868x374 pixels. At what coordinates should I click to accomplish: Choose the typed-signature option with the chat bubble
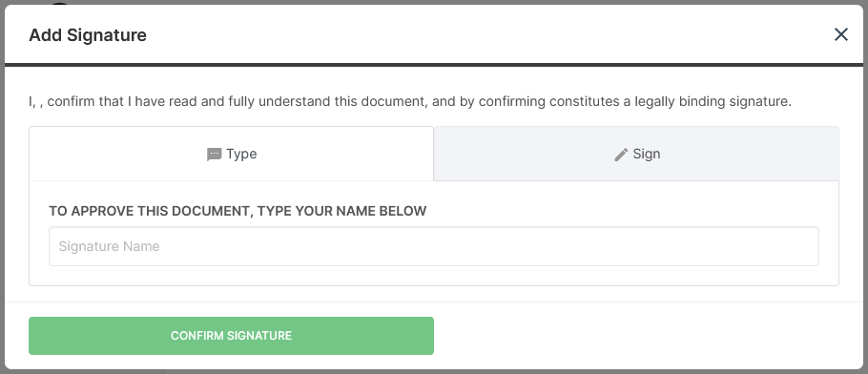coord(232,154)
